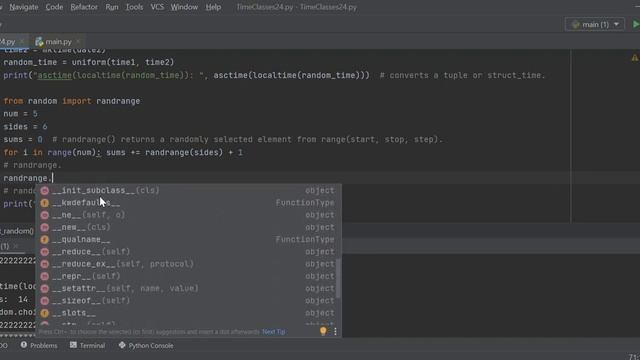
Task: Open the Help menu
Action: [213, 7]
